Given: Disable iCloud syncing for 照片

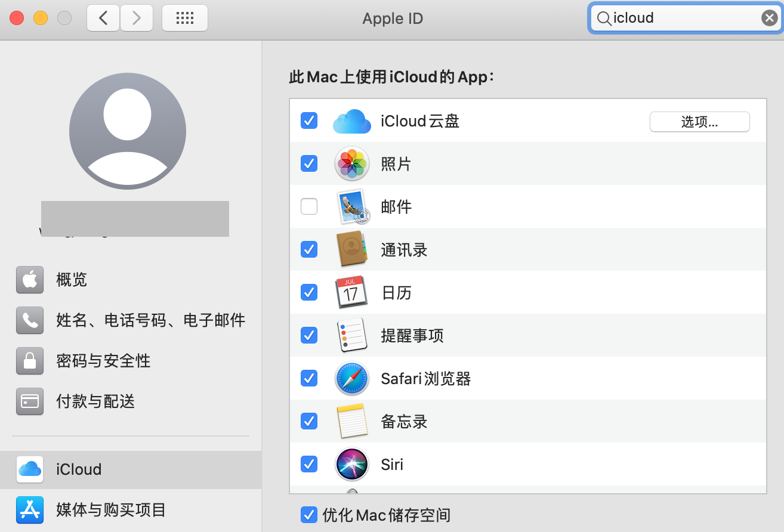Looking at the screenshot, I should pos(309,163).
